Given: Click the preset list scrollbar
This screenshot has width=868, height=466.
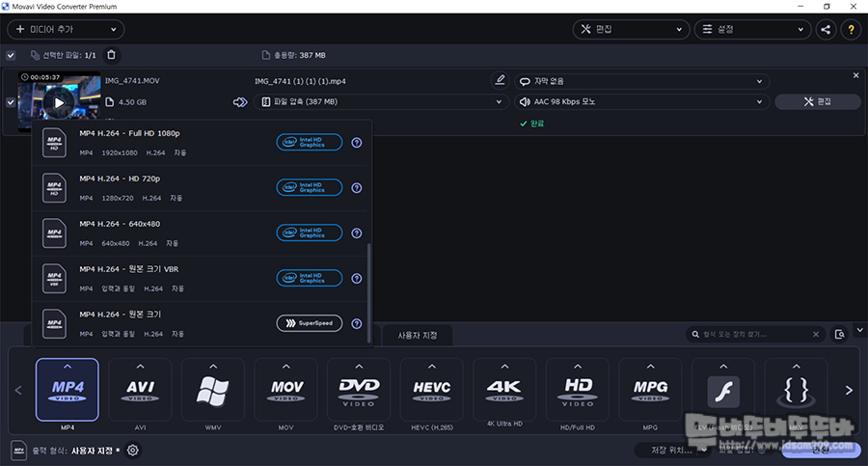Looking at the screenshot, I should click(x=368, y=293).
